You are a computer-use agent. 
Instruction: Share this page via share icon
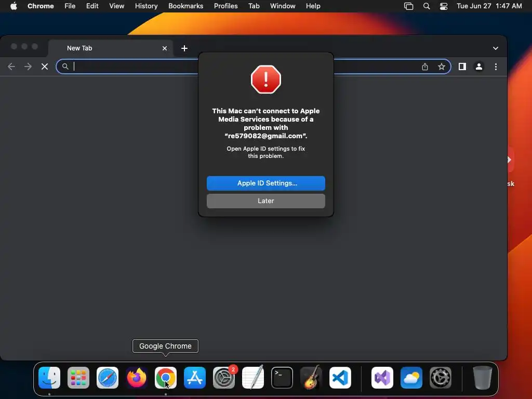click(425, 66)
